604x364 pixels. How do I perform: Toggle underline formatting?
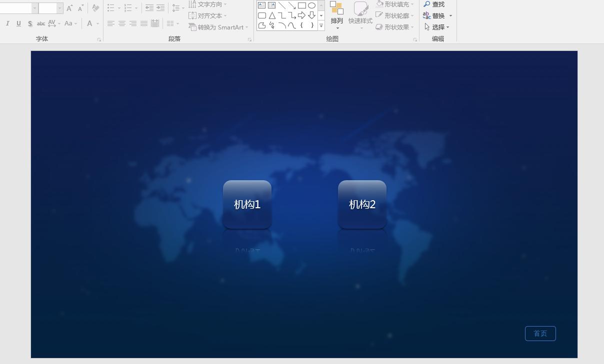click(18, 23)
